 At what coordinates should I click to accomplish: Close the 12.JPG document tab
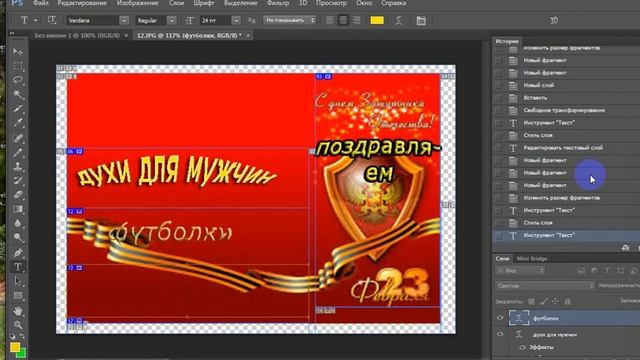pyautogui.click(x=248, y=36)
